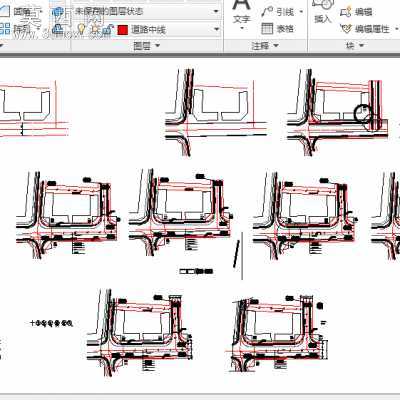The width and height of the screenshot is (400, 400).
Task: Click the 表格 text label
Action: tap(285, 29)
